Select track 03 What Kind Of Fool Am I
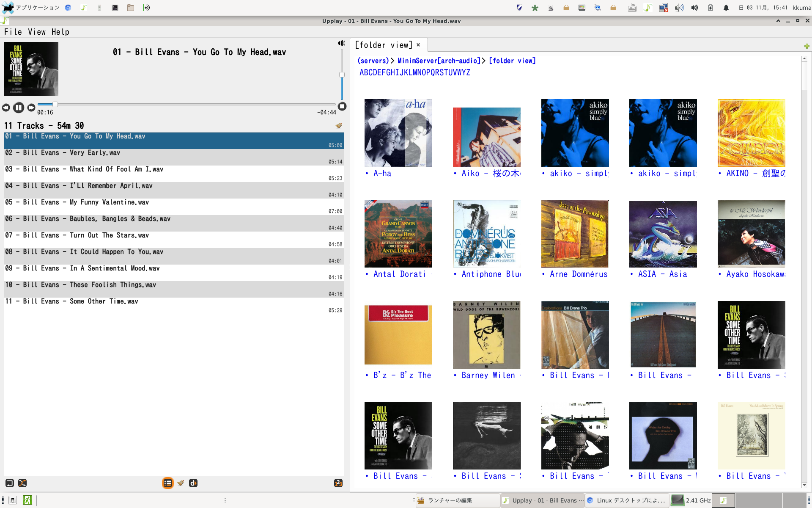Screen dimensions: 812x508 pyautogui.click(x=174, y=174)
